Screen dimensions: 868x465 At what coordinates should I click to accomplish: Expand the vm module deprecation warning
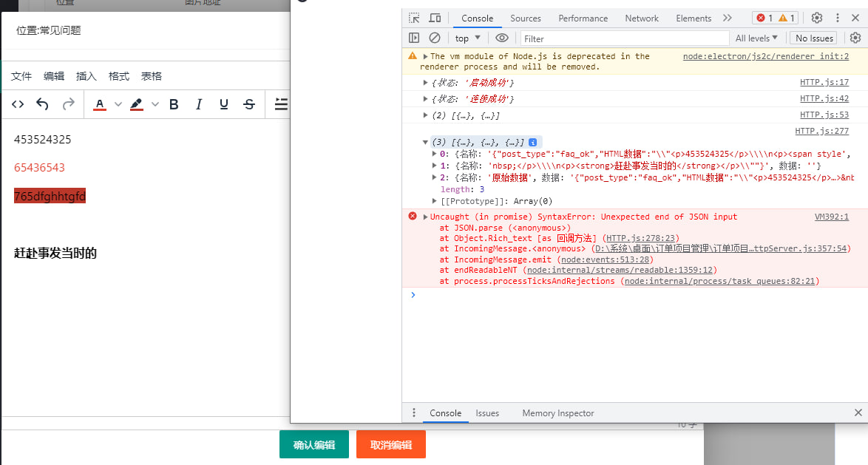(x=425, y=56)
